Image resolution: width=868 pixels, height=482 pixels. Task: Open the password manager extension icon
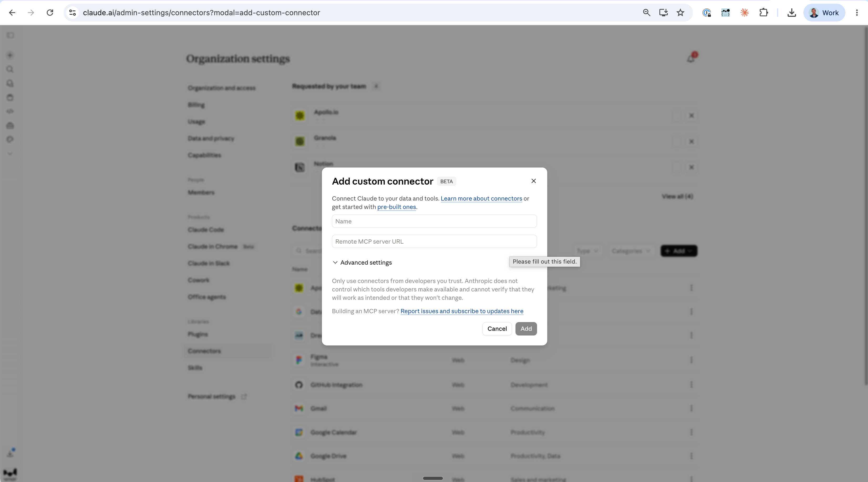[x=707, y=13]
